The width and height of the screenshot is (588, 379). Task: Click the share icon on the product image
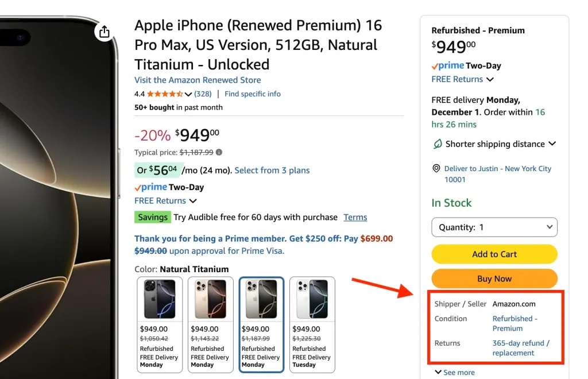(x=104, y=32)
